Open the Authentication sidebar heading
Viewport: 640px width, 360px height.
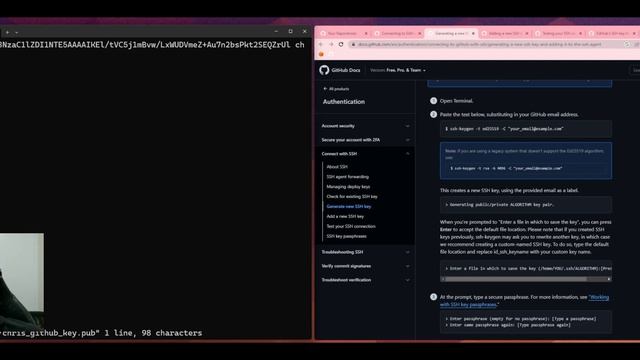click(x=344, y=102)
